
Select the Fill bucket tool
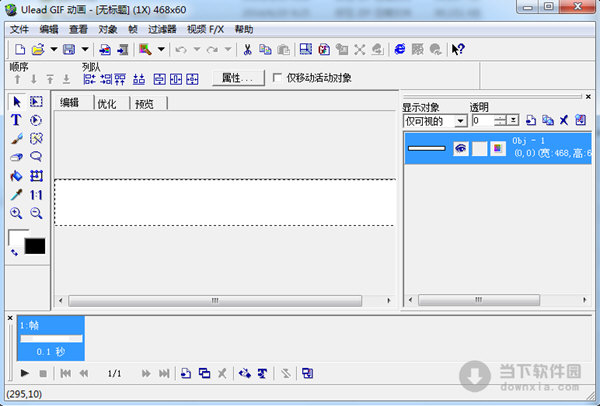click(16, 176)
